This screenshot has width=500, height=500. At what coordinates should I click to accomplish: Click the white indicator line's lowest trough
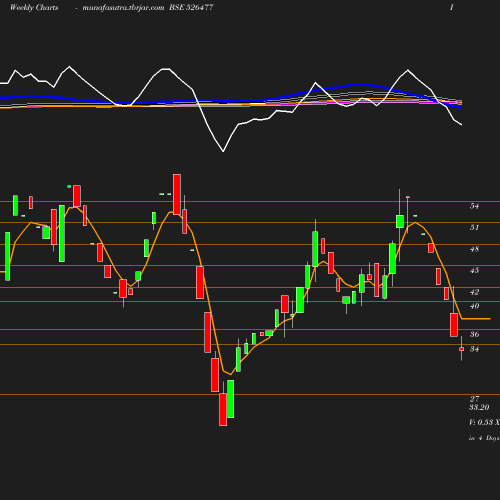tap(223, 151)
